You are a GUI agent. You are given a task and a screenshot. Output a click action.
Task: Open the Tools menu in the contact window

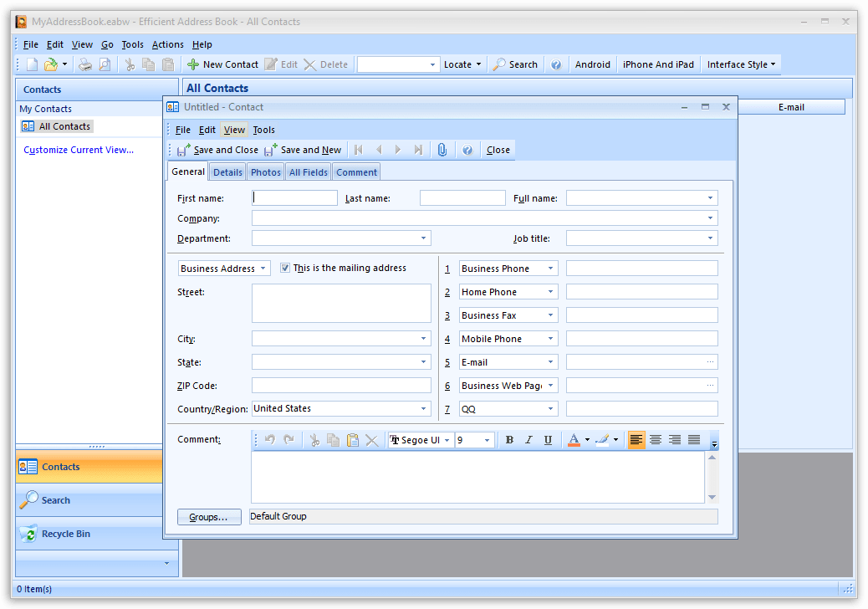pos(264,130)
